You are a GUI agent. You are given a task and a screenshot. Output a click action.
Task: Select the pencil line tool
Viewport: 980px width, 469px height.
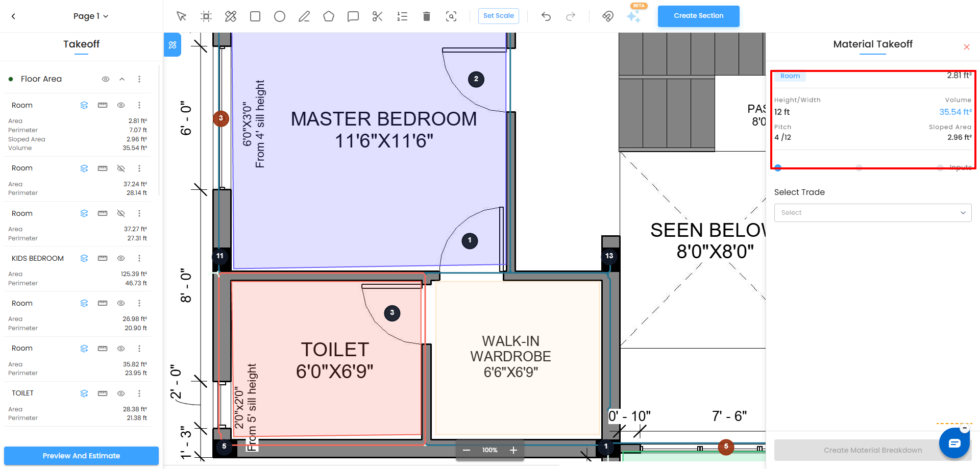point(304,16)
